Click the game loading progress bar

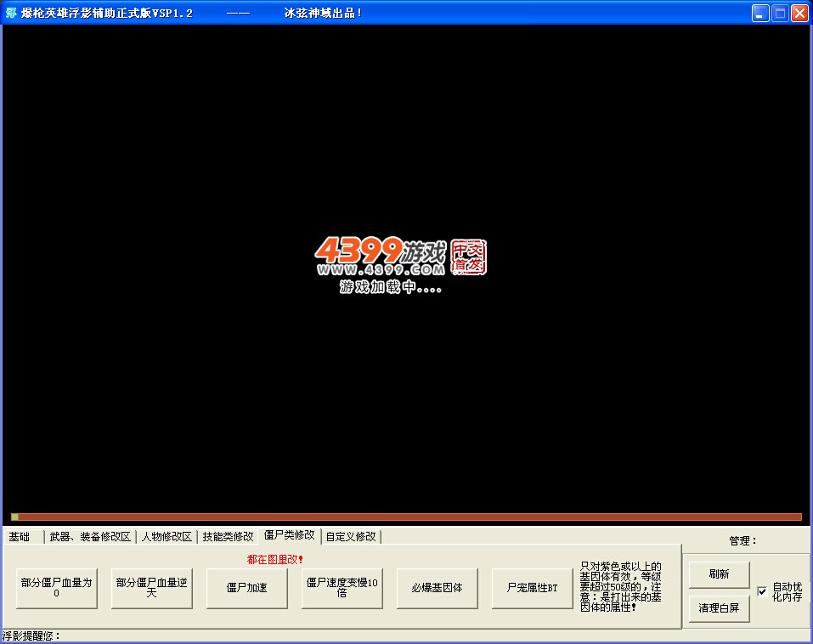[406, 517]
